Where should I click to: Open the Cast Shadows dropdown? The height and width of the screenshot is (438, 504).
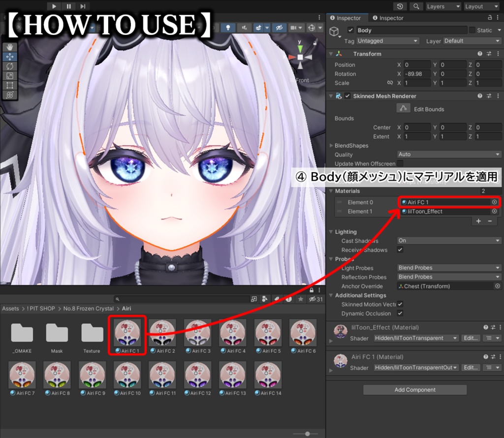[448, 240]
